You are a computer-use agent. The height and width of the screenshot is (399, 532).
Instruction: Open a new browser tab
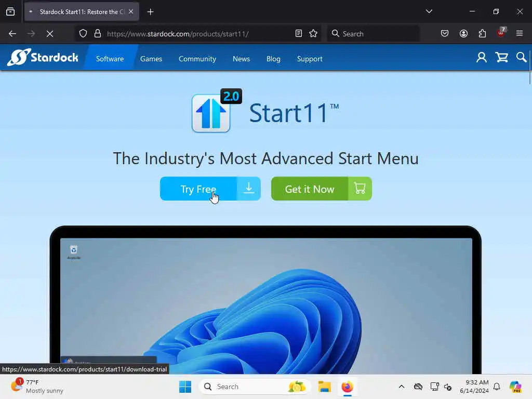point(150,12)
